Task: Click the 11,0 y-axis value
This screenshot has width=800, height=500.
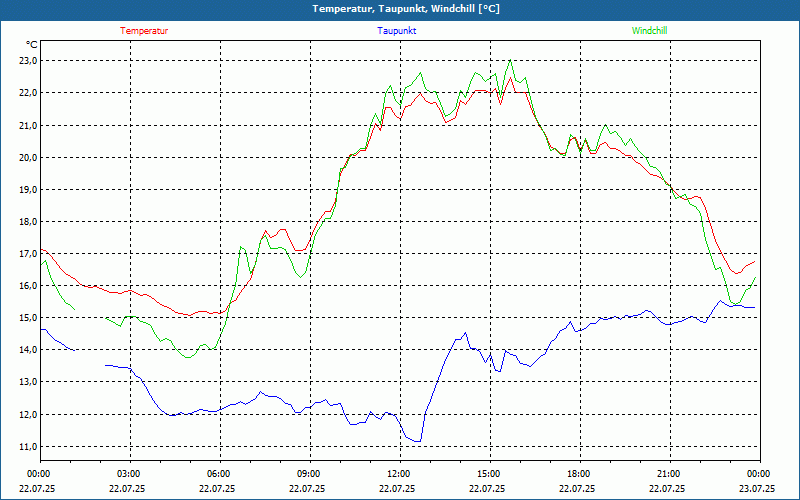Action: (29, 446)
